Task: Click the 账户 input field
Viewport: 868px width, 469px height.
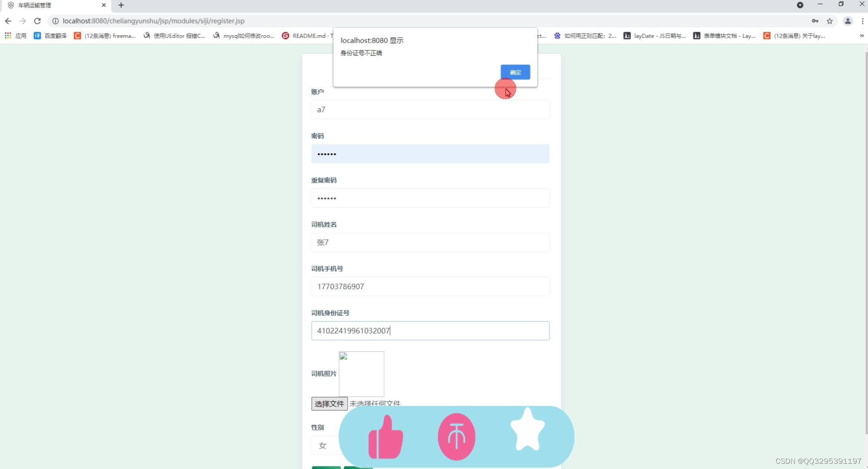Action: coord(430,109)
